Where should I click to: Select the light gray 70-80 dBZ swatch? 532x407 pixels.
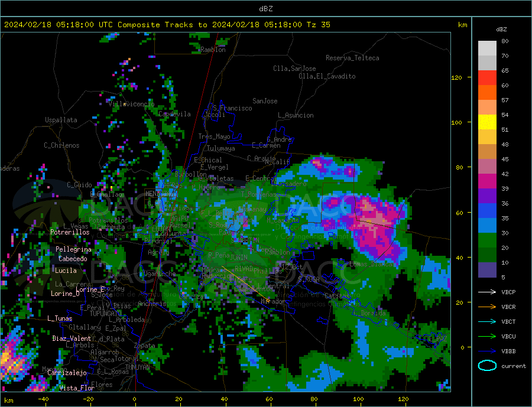(487, 48)
